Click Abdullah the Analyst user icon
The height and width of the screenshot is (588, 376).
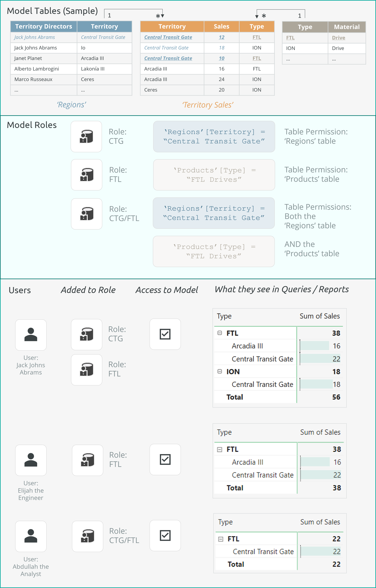click(x=31, y=536)
